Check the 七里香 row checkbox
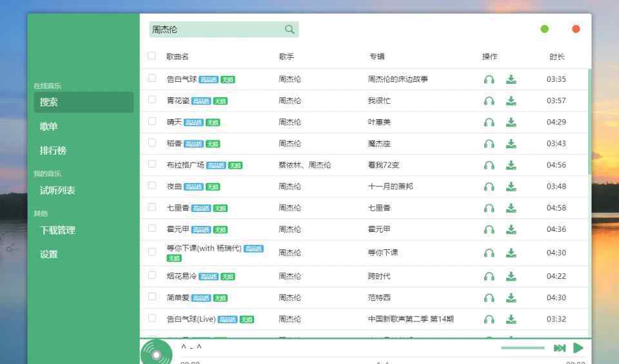This screenshot has height=364, width=619. point(152,207)
